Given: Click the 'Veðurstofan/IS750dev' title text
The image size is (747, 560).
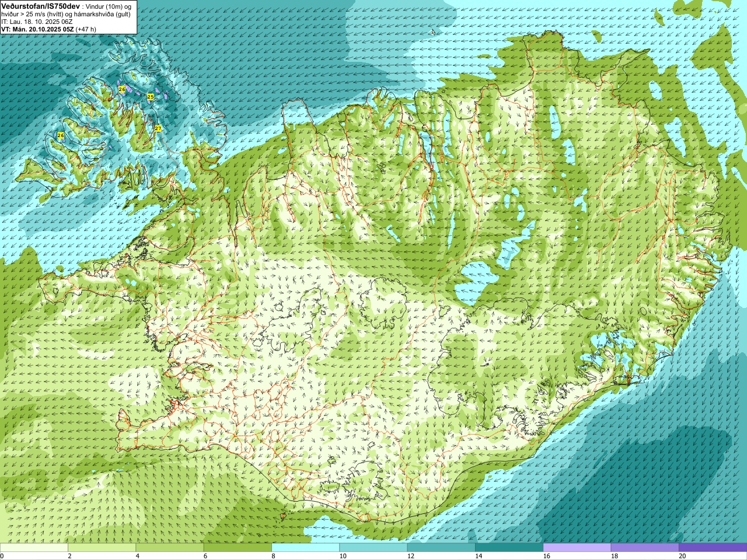Looking at the screenshot, I should [41, 6].
